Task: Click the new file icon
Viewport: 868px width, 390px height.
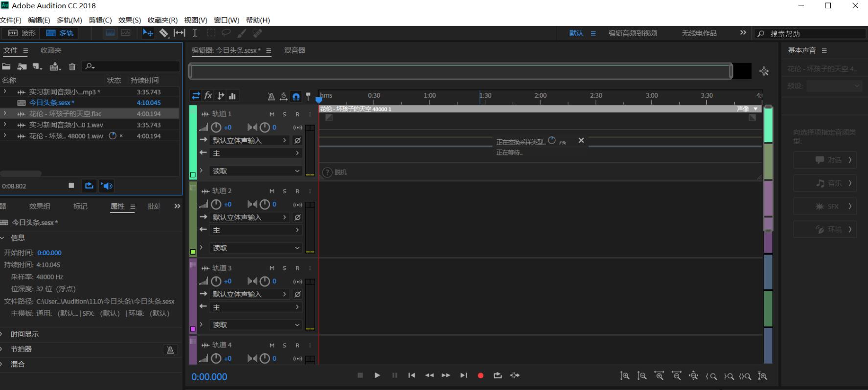Action: 38,66
